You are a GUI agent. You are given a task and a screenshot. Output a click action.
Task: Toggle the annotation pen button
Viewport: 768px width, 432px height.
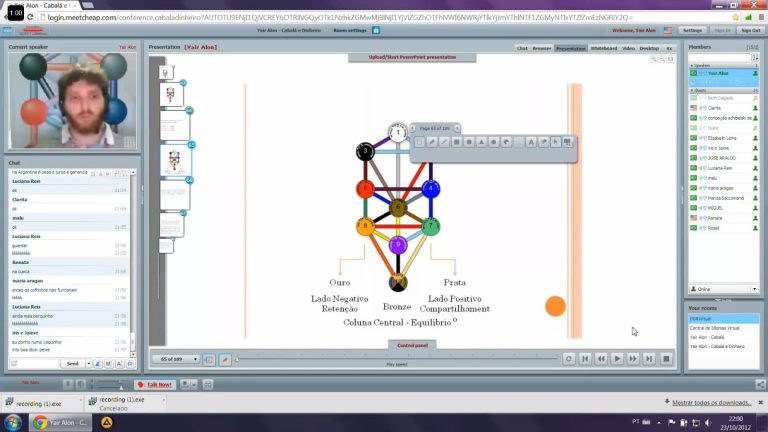coord(225,360)
